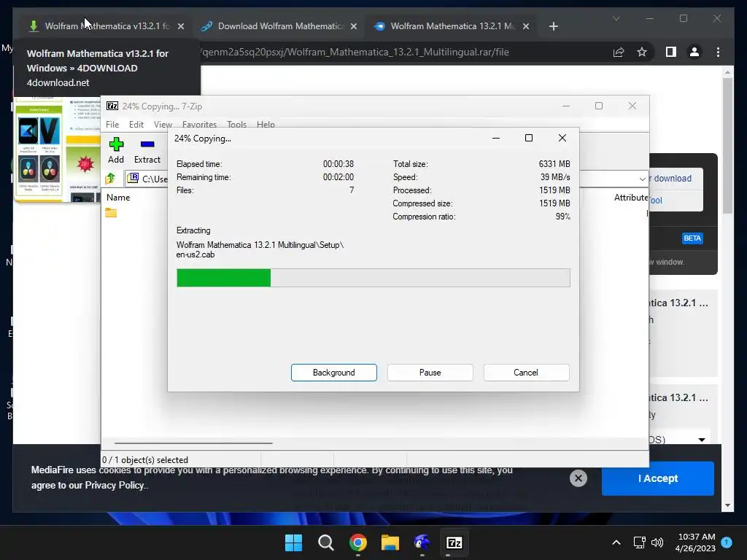Click the MediaFire download link text
The width and height of the screenshot is (747, 560).
click(x=672, y=179)
